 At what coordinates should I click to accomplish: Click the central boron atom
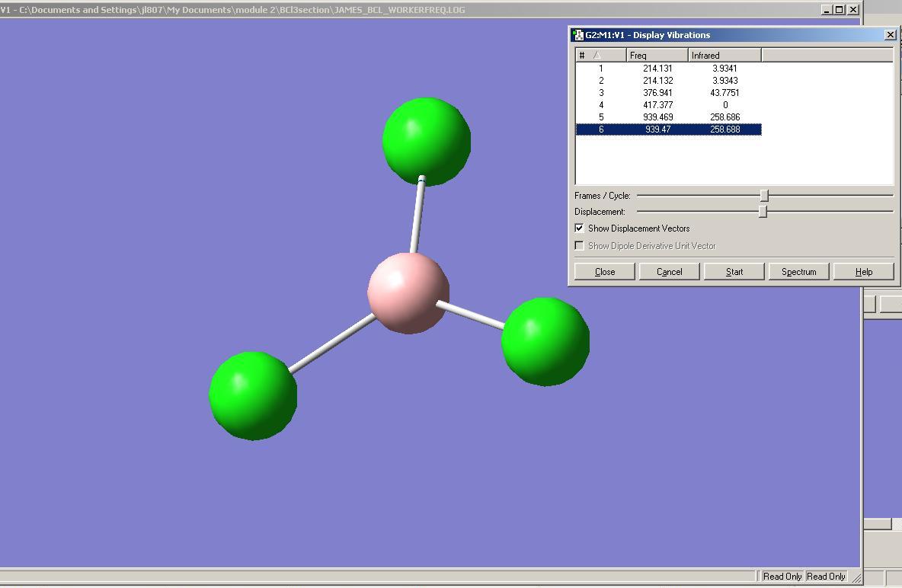coord(408,292)
